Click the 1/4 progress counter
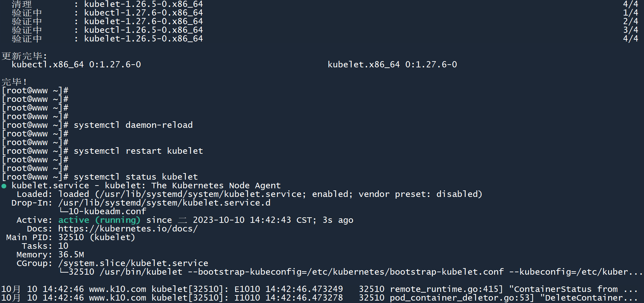The width and height of the screenshot is (644, 303). coord(630,13)
